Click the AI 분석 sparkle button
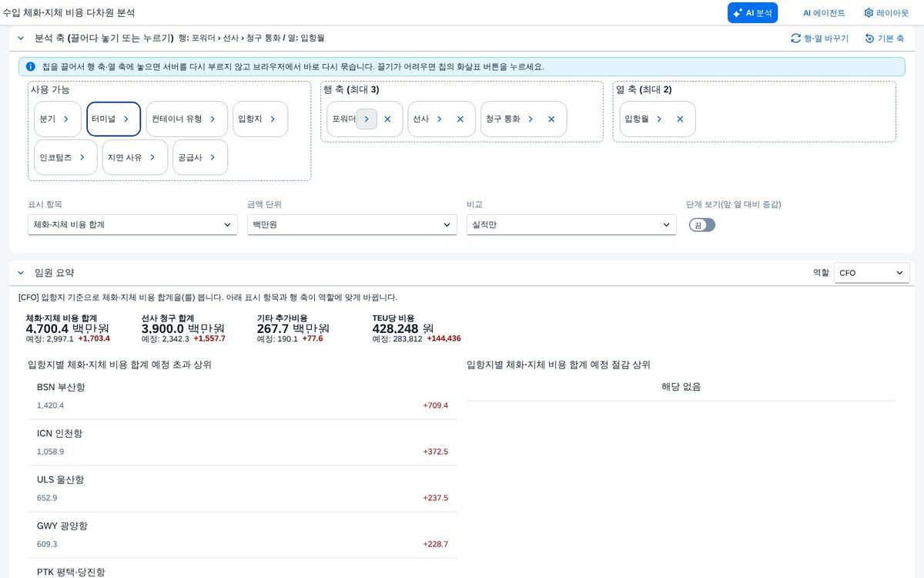Viewport: 924px width, 578px height. (752, 13)
